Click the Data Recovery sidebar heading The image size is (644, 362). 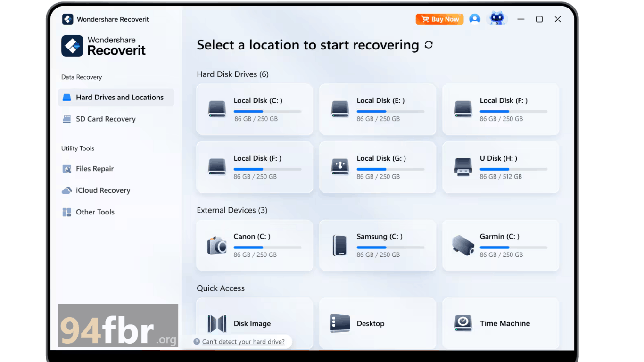coord(82,77)
